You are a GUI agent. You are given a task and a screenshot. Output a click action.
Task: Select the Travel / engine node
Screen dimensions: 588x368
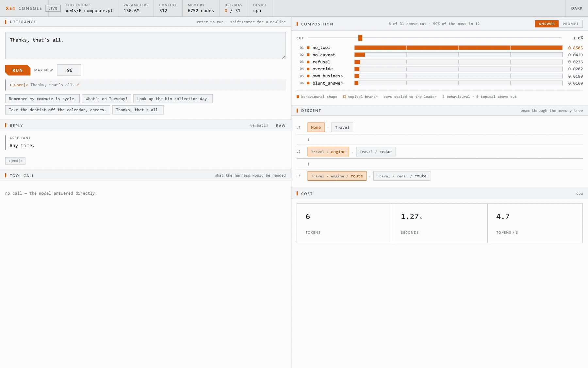pyautogui.click(x=328, y=152)
